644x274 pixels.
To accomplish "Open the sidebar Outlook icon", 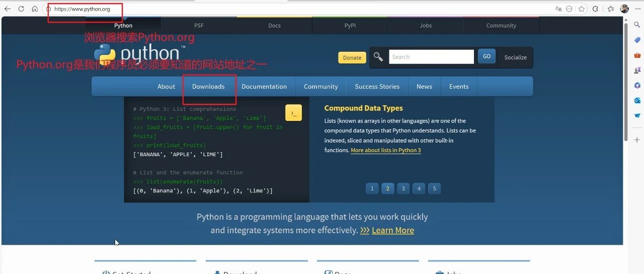I will 637,100.
